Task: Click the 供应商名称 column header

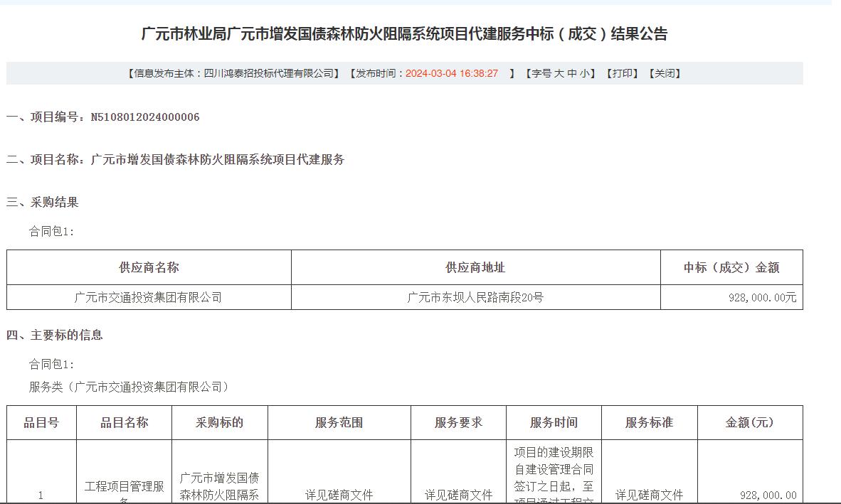Action: [149, 268]
